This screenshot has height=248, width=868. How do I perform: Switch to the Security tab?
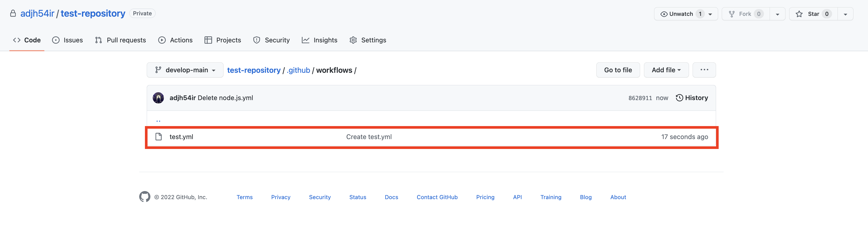(271, 40)
